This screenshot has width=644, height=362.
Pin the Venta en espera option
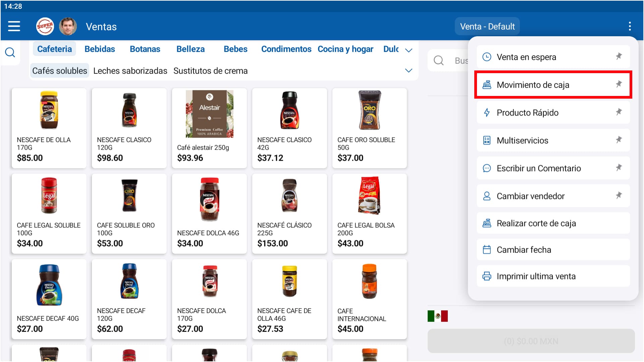pyautogui.click(x=619, y=56)
